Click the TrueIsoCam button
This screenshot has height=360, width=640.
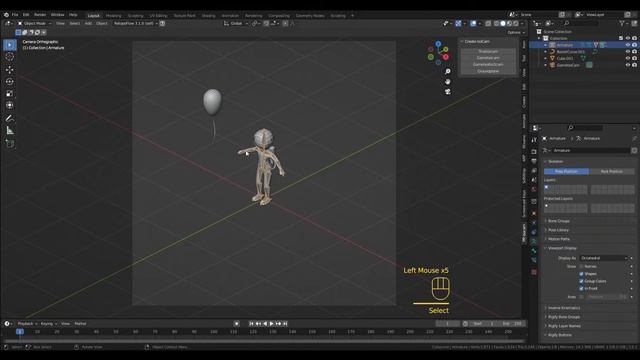pos(488,51)
